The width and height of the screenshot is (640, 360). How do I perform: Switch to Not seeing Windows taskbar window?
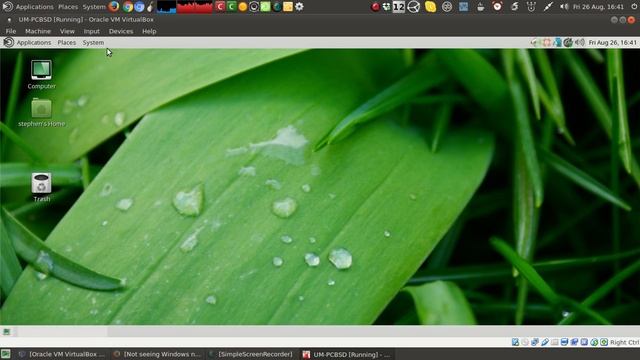tap(157, 354)
